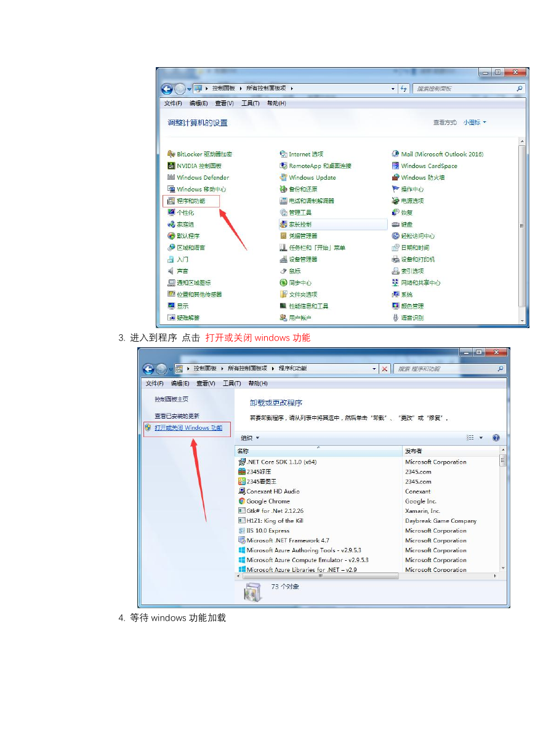Viewport: 535px width, 756px height.
Task: Select the Gtk# for .Net 2.12.26 entry
Action: coord(368,511)
